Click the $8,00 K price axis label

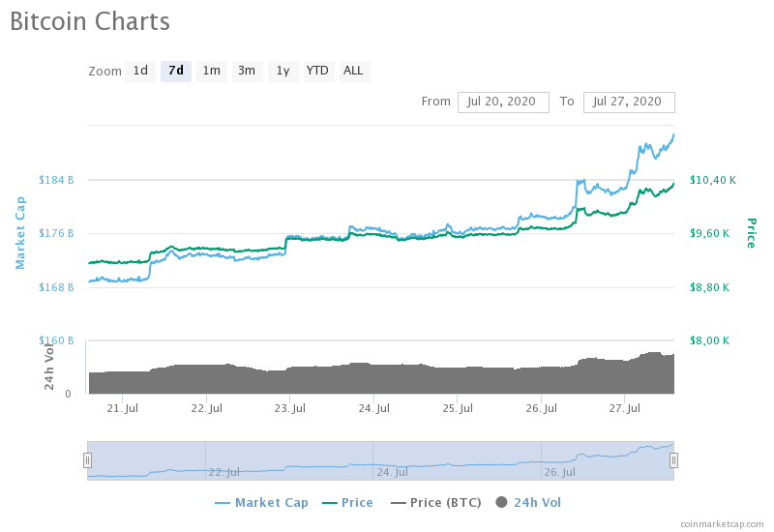point(709,340)
